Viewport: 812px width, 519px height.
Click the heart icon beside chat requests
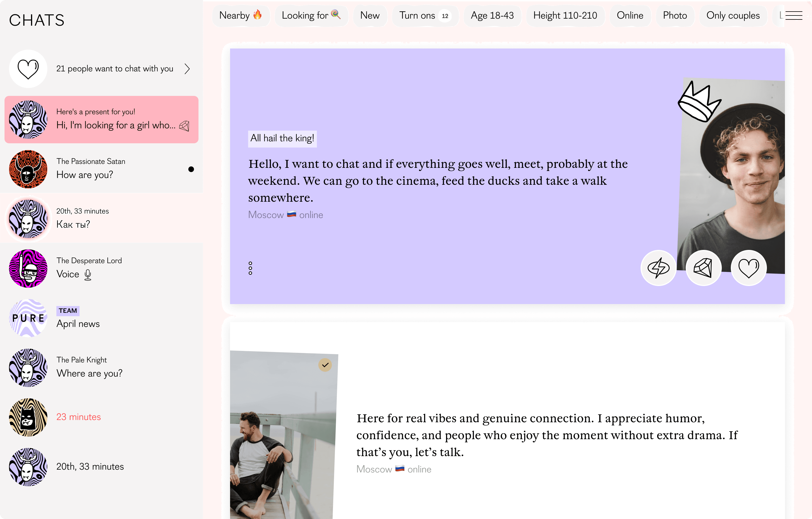click(28, 69)
